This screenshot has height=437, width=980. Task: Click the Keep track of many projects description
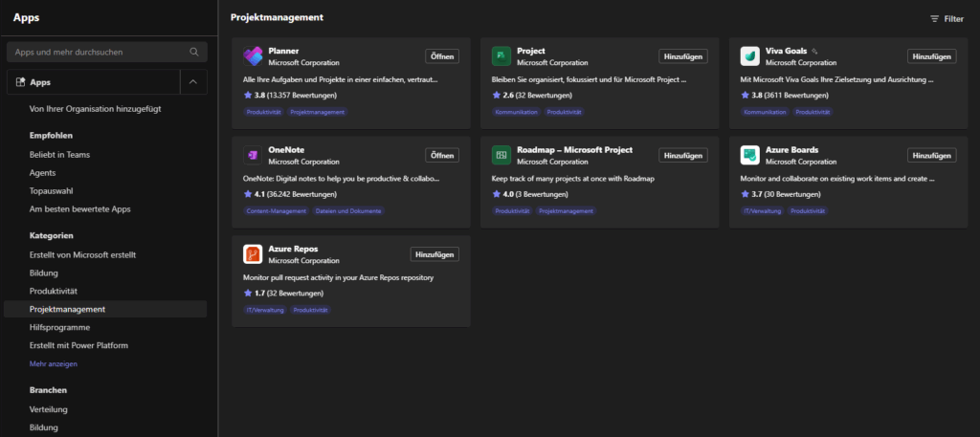[574, 179]
